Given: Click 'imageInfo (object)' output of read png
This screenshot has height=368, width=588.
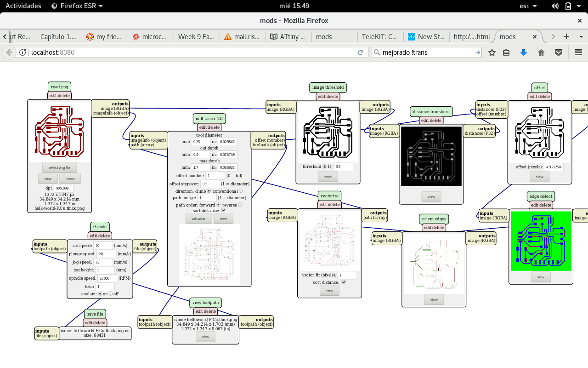Looking at the screenshot, I should [111, 113].
